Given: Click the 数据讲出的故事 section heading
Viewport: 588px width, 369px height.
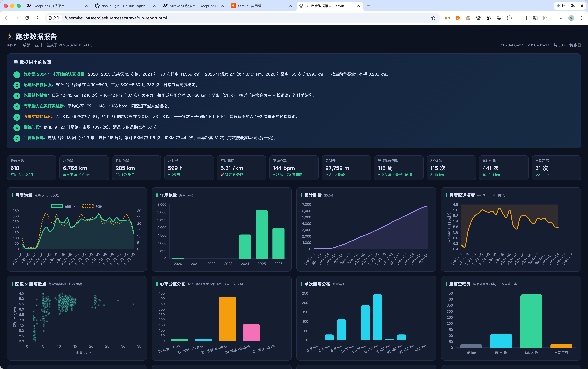Looking at the screenshot, I should click(32, 62).
